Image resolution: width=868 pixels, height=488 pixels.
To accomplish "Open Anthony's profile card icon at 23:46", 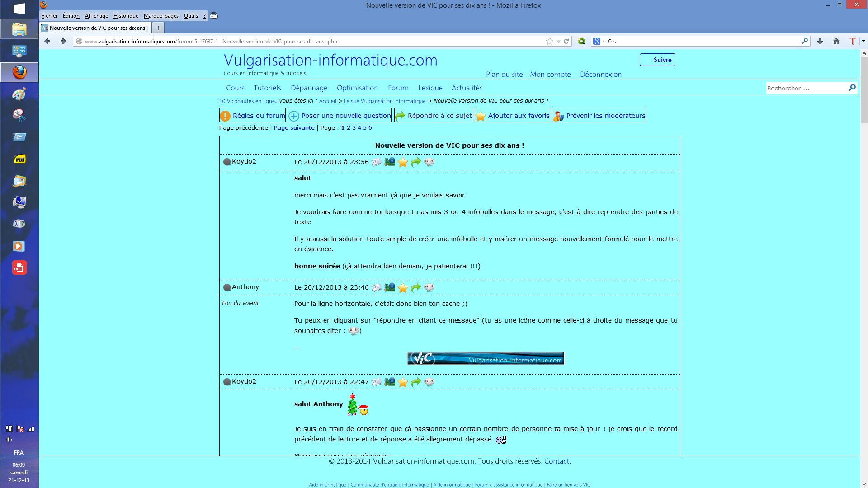I will (x=377, y=288).
